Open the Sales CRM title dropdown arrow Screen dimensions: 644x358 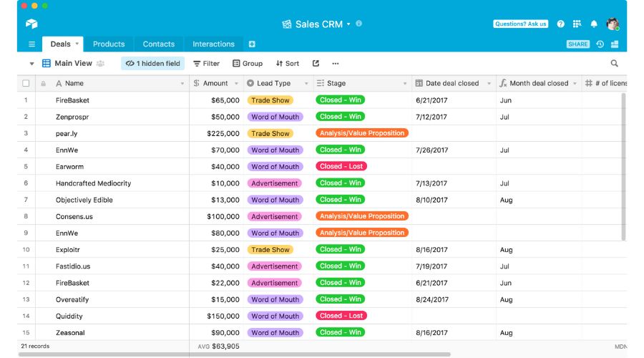coord(348,24)
